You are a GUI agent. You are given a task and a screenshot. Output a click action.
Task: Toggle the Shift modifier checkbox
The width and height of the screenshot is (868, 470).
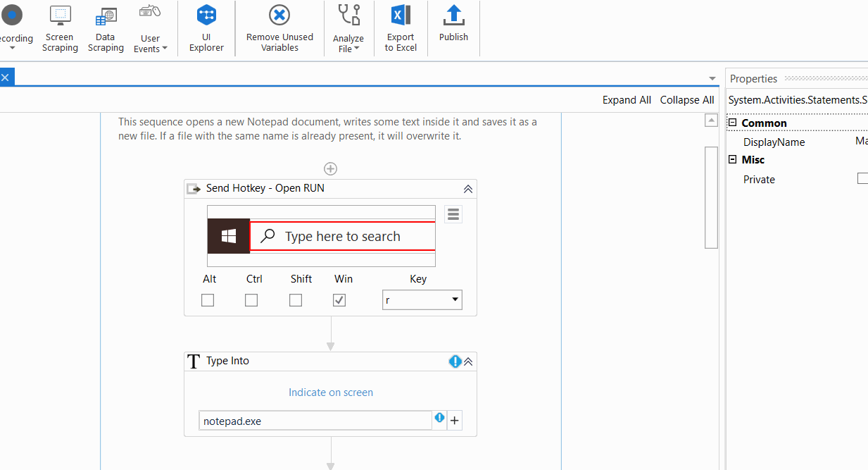[296, 300]
